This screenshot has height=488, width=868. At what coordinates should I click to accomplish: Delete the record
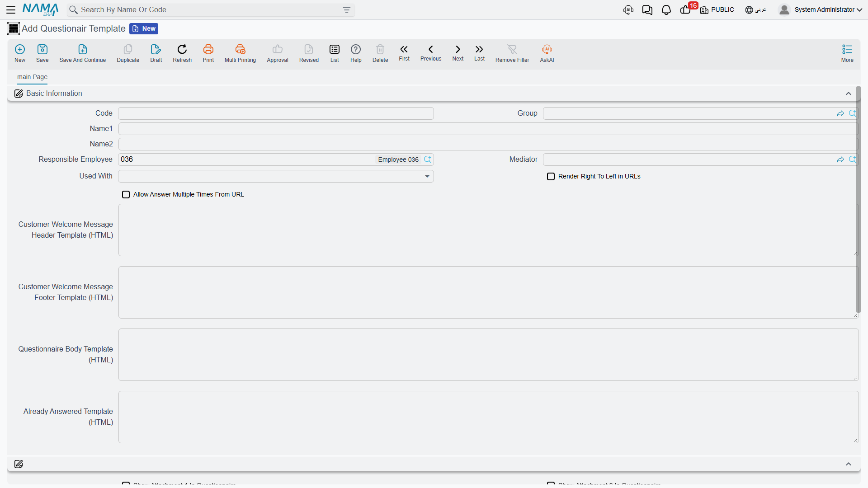pyautogui.click(x=380, y=53)
